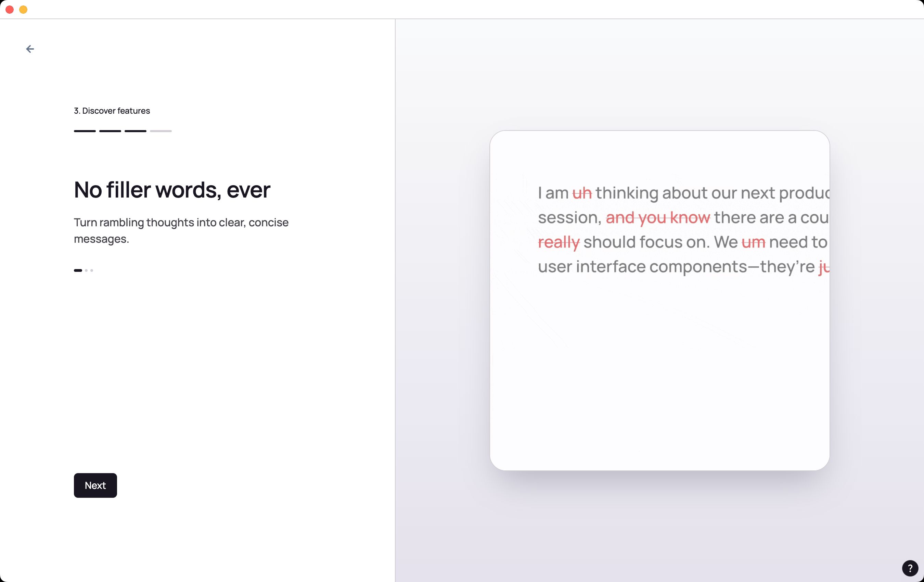Click the first progress step indicator
Screen dimensions: 924x582
(85, 131)
